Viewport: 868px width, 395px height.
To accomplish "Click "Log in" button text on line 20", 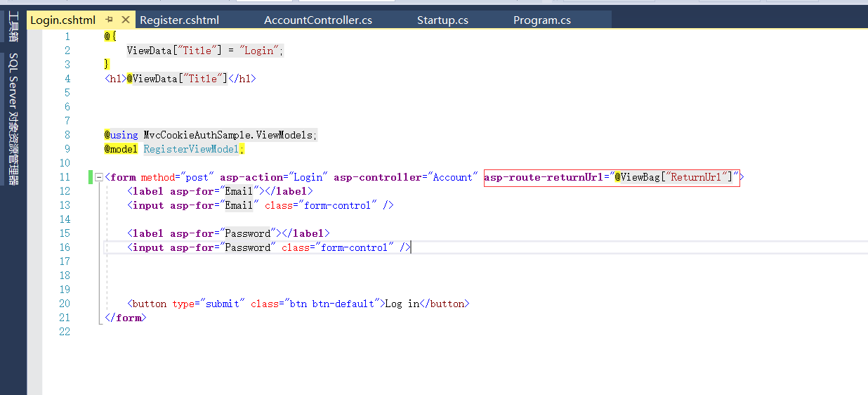I will tap(402, 304).
